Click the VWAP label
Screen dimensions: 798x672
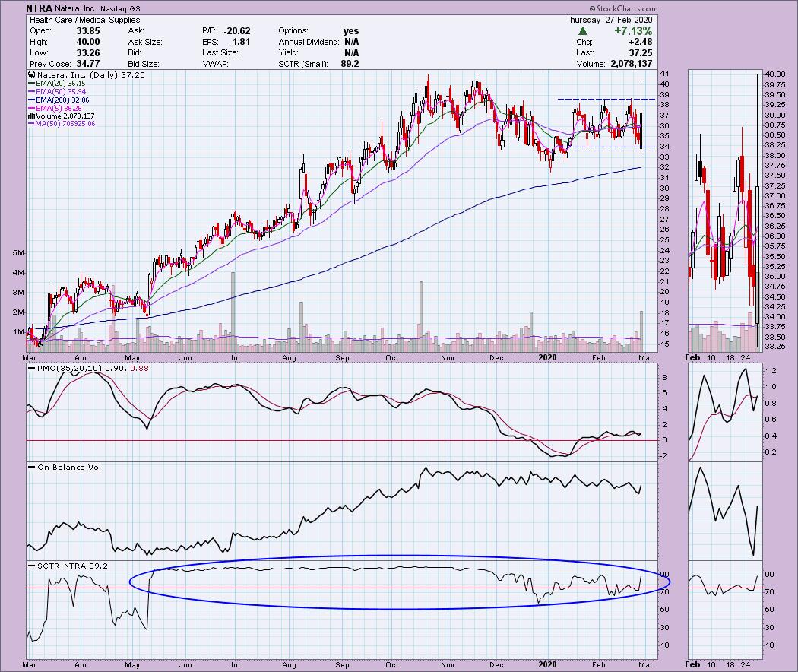(215, 64)
